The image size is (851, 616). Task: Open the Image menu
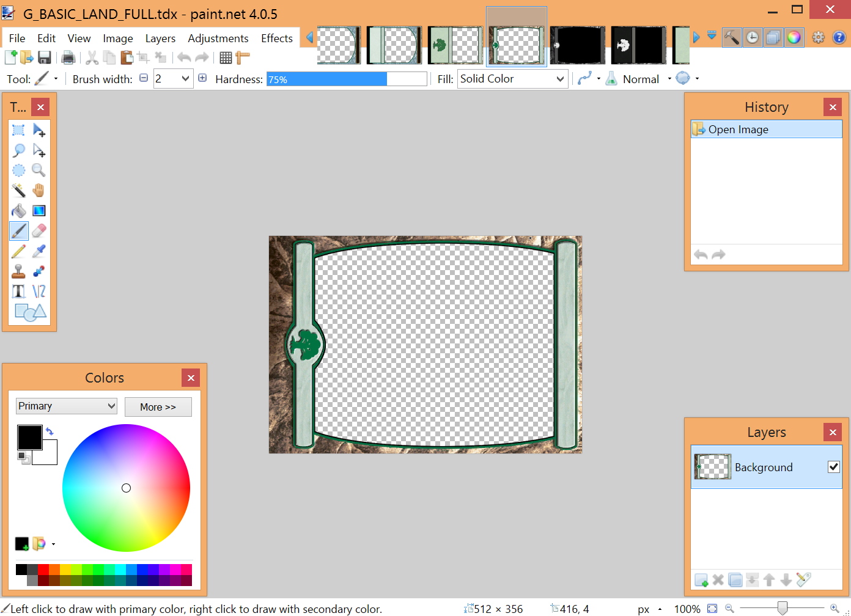[118, 38]
